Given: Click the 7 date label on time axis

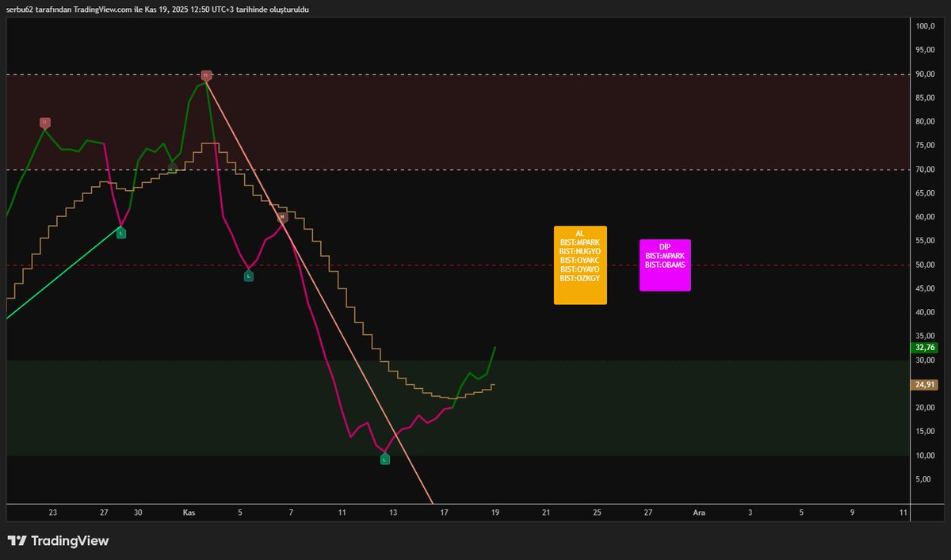Looking at the screenshot, I should tap(291, 512).
